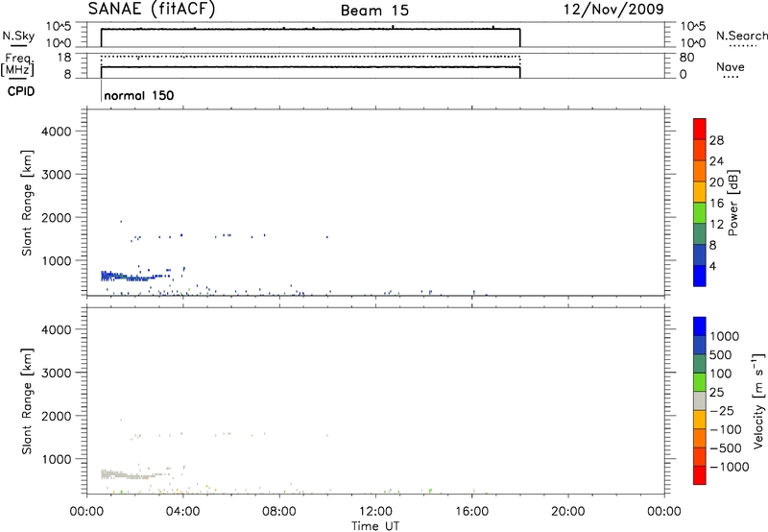The width and height of the screenshot is (768, 532).
Task: Click the SANAE (fitACF) title text
Action: pos(152,9)
